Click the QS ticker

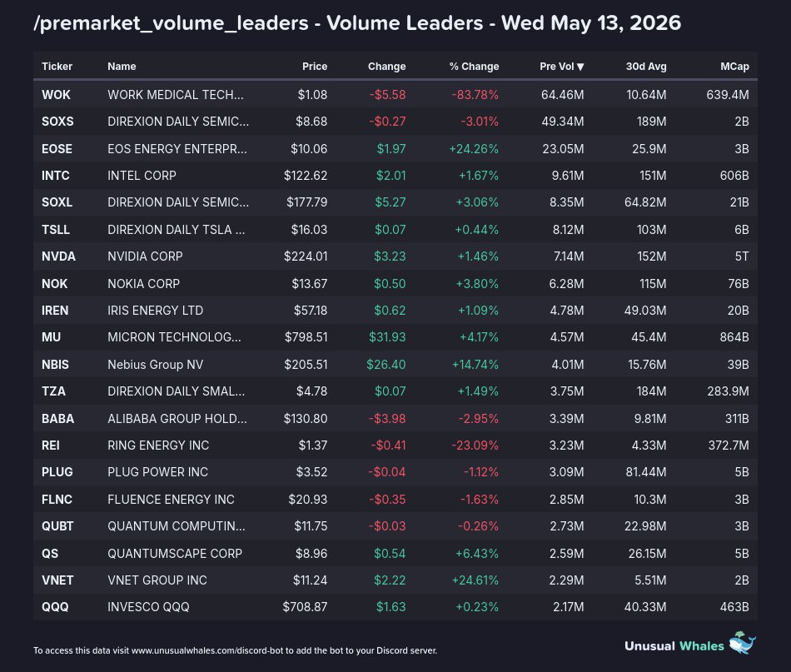coord(50,554)
